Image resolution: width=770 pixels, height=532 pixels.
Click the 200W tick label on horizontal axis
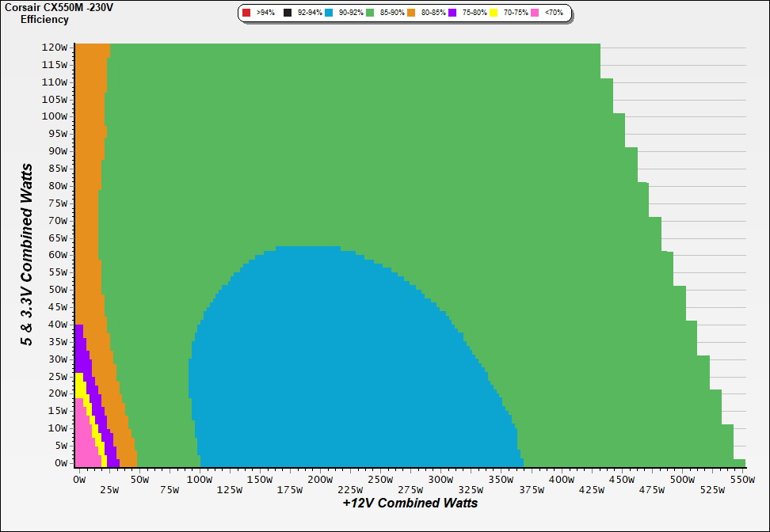(319, 480)
